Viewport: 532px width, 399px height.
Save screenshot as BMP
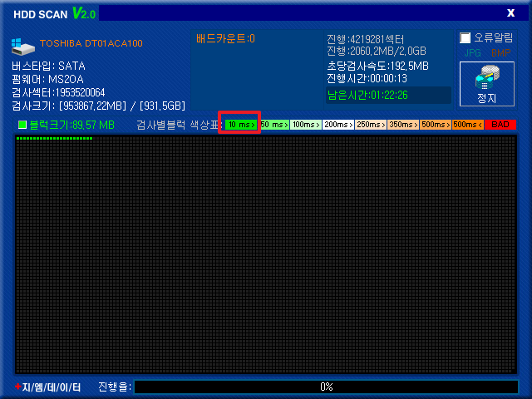[x=500, y=53]
